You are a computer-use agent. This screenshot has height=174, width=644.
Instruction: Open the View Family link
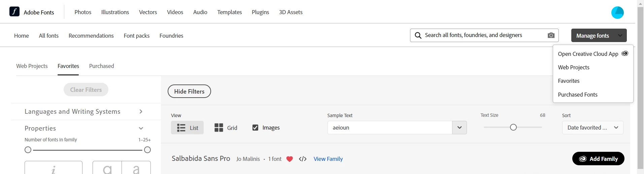[x=328, y=159]
